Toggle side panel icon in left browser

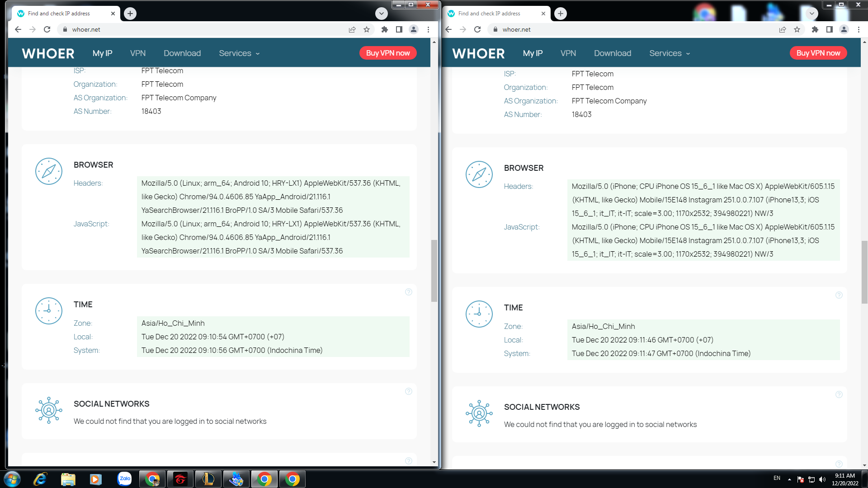click(399, 29)
